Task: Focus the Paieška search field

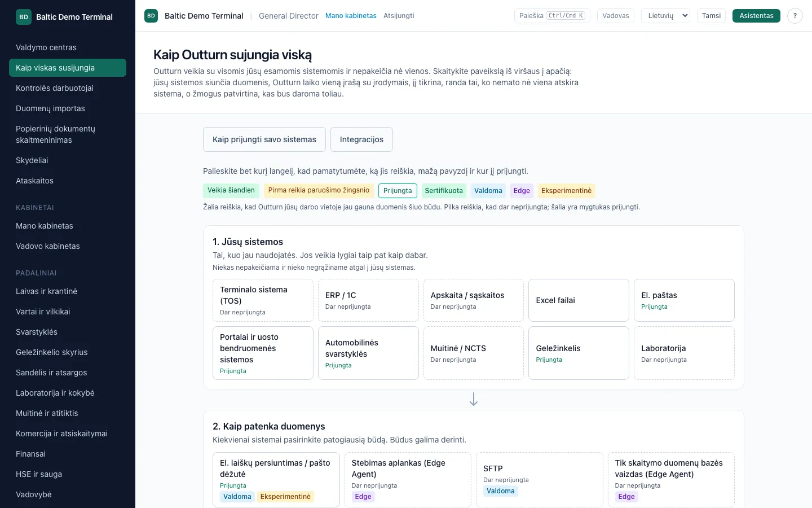Action: [552, 16]
